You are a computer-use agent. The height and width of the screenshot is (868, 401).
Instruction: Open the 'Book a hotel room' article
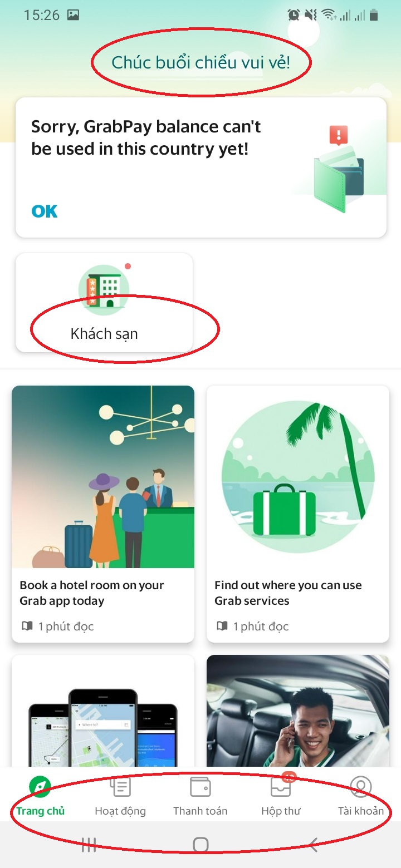103,514
